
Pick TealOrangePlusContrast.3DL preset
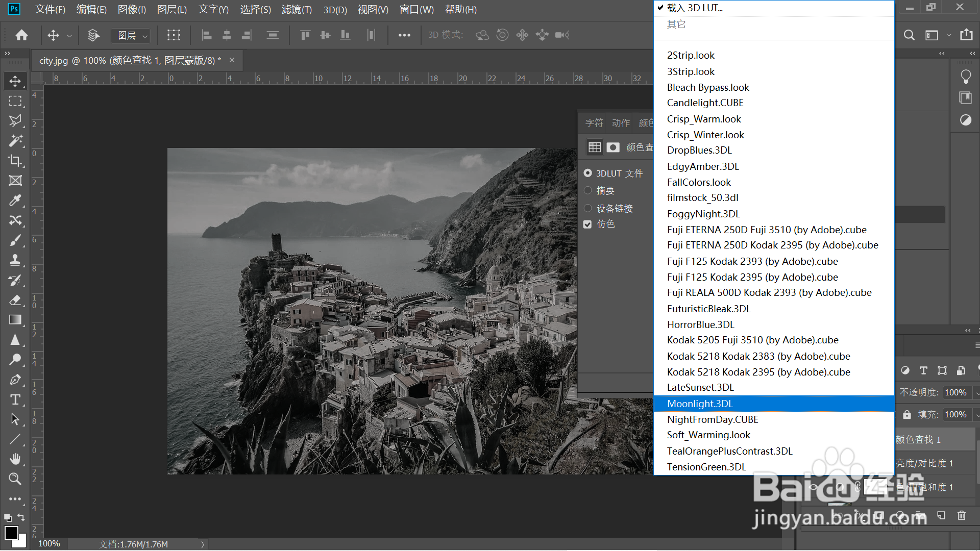(729, 451)
